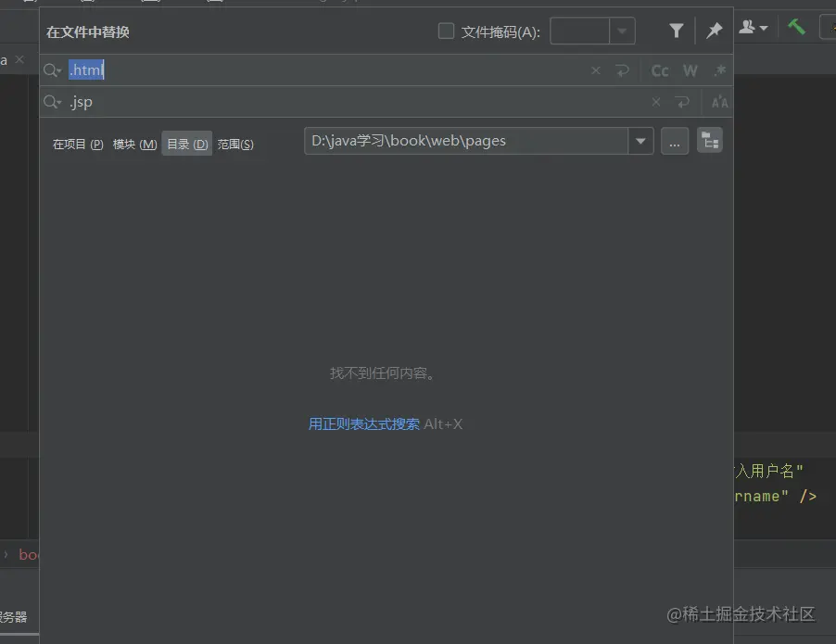Toggle the filter options icon
836x644 pixels.
[x=676, y=30]
